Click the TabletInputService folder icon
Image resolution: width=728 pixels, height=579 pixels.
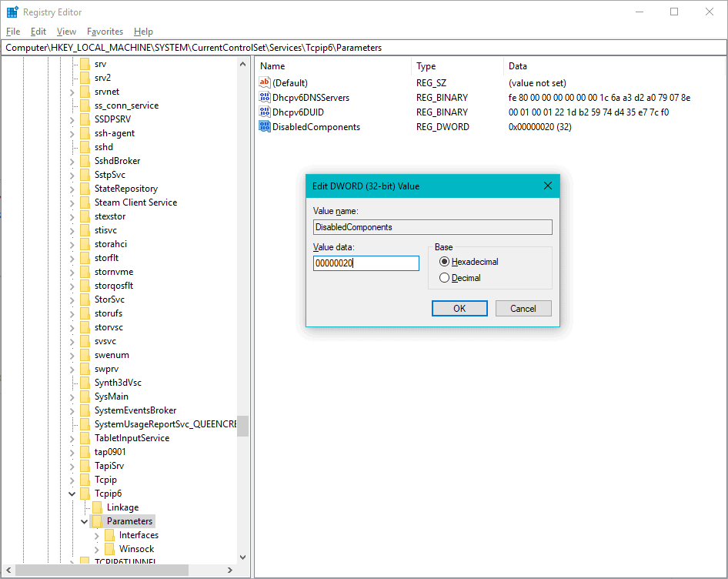click(85, 438)
